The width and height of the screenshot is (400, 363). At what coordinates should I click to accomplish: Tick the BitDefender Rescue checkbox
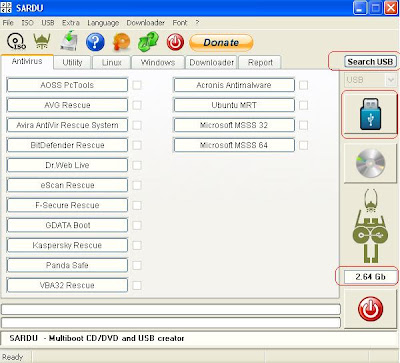(137, 145)
